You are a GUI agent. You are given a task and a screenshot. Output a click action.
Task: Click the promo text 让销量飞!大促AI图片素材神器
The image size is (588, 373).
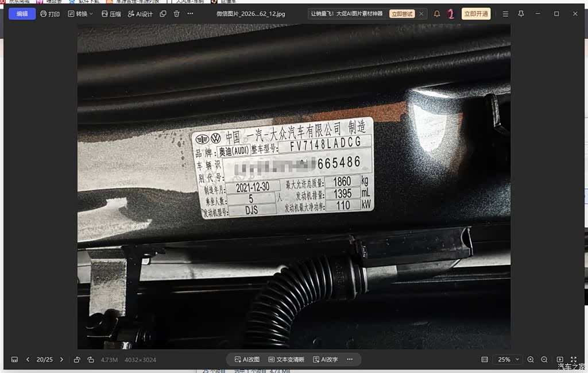point(347,14)
